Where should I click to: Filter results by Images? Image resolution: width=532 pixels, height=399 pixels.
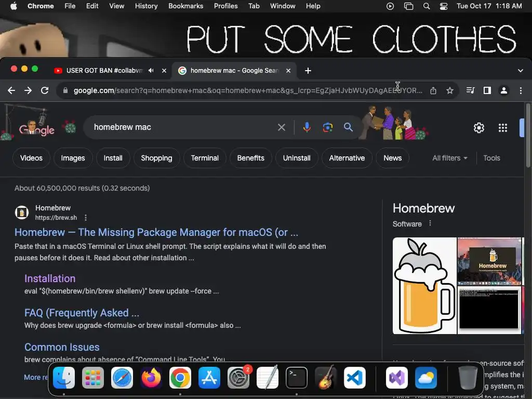[73, 158]
